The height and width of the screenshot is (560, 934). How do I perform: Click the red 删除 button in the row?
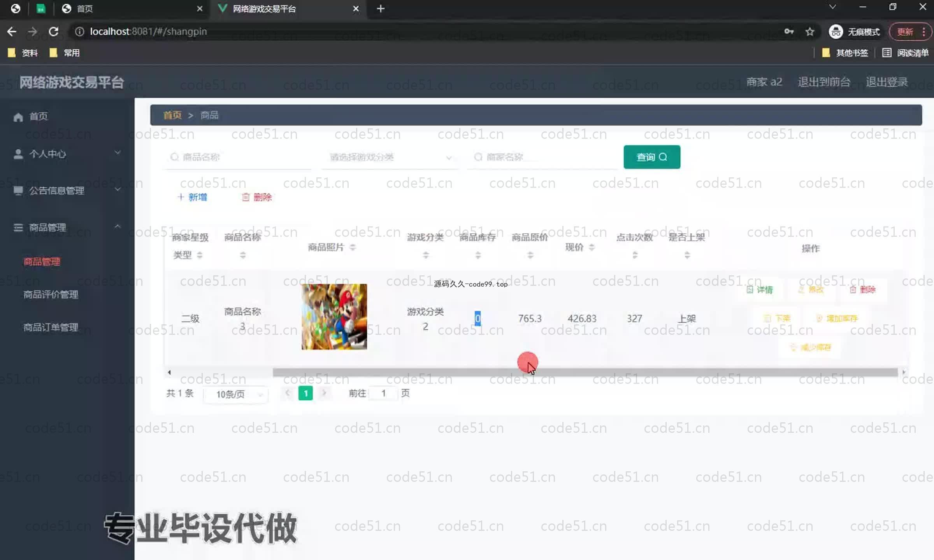862,290
